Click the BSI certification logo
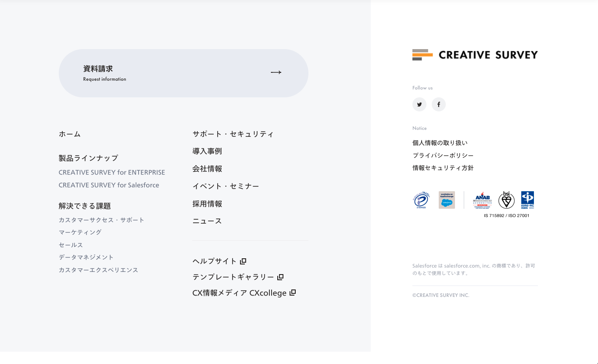 (x=506, y=200)
